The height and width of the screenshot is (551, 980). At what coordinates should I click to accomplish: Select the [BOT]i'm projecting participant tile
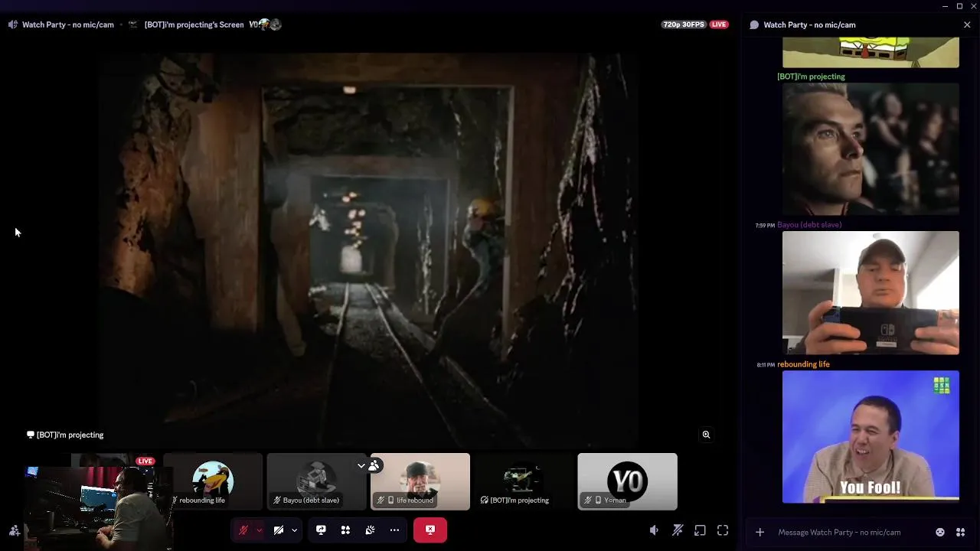524,481
